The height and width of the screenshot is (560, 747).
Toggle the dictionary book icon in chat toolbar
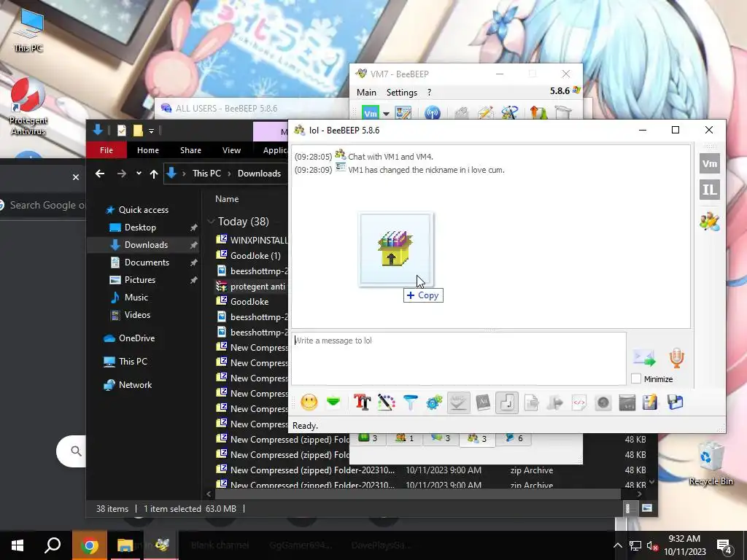point(483,402)
